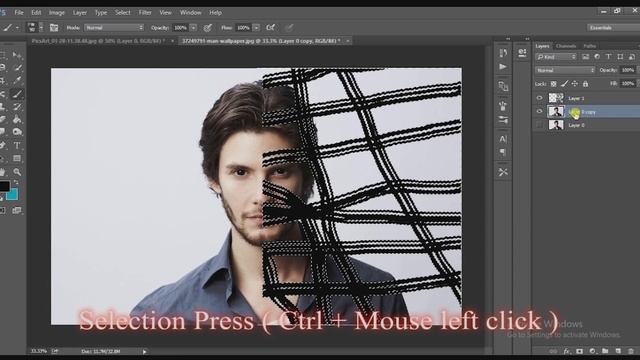
Task: Filter layers by adjustment layers
Action: [x=597, y=57]
